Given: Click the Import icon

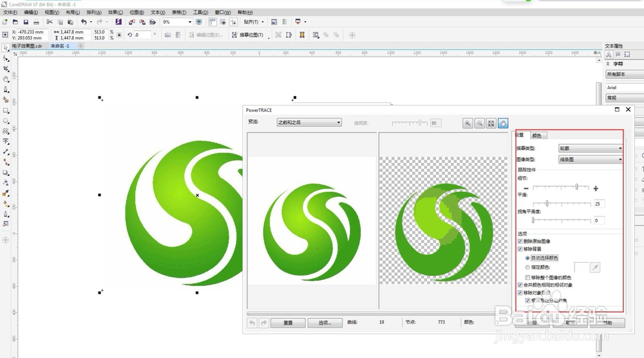Looking at the screenshot, I should [x=131, y=22].
